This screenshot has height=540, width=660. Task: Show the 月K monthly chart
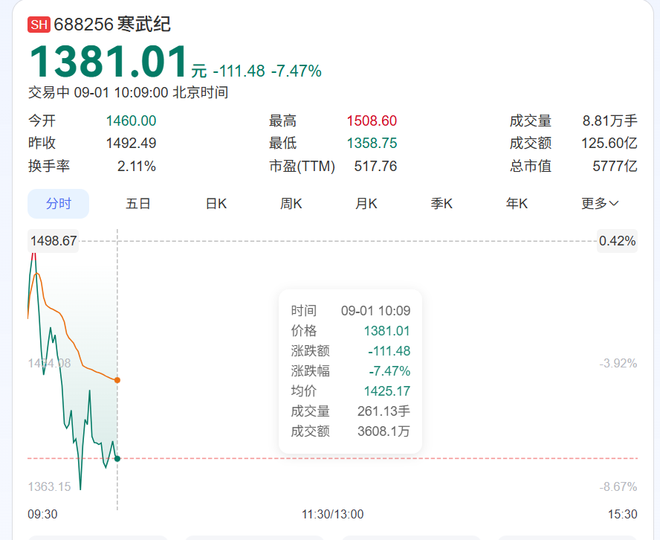[366, 203]
